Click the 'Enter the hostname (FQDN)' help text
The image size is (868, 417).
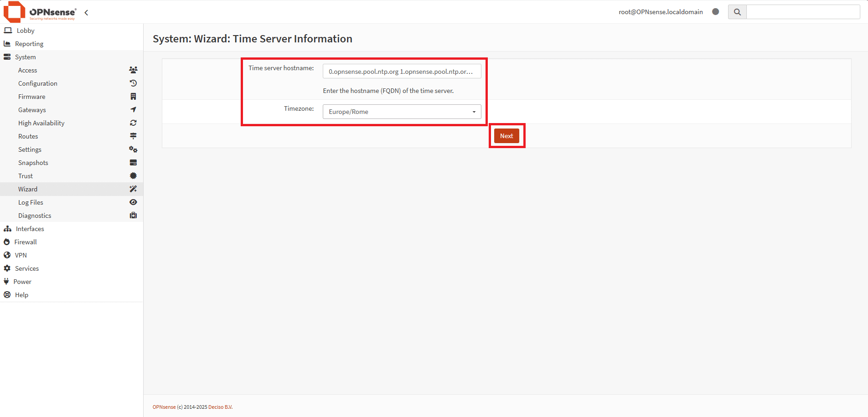388,91
